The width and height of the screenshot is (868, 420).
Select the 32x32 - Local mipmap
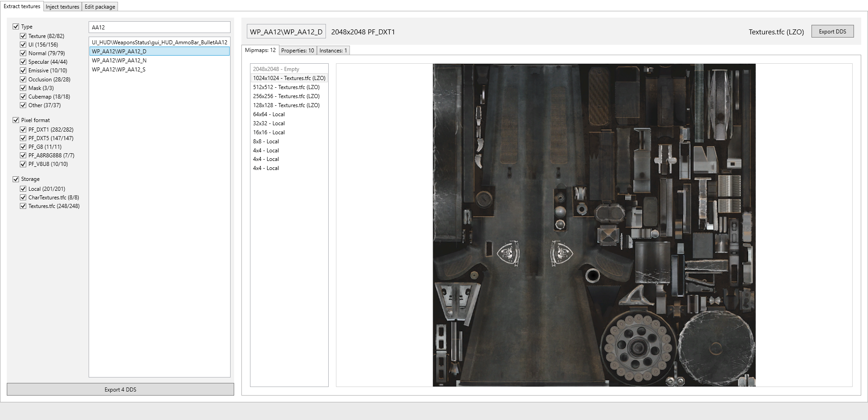(289, 123)
